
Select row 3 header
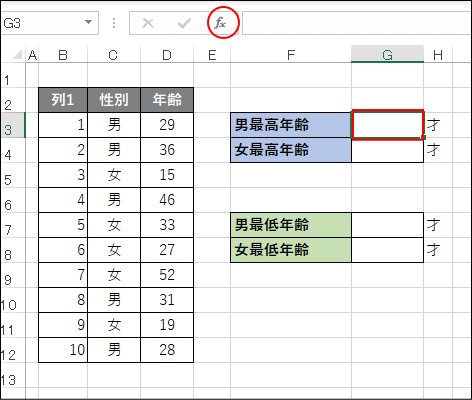click(x=13, y=125)
